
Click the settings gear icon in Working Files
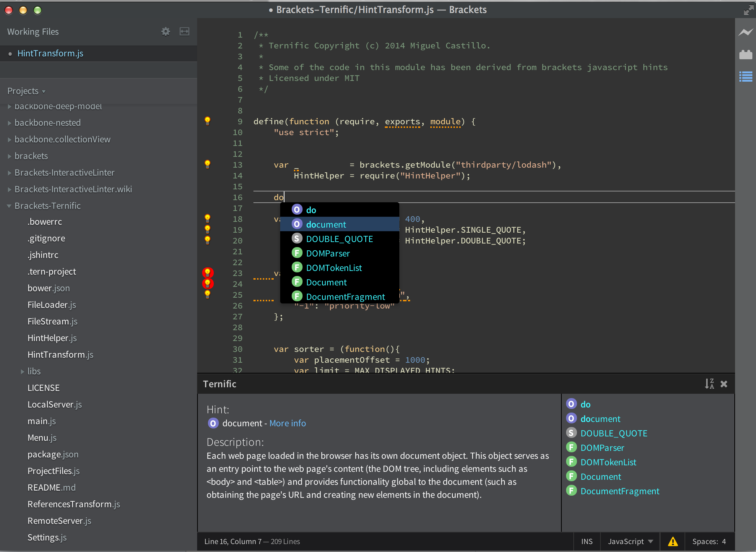165,31
